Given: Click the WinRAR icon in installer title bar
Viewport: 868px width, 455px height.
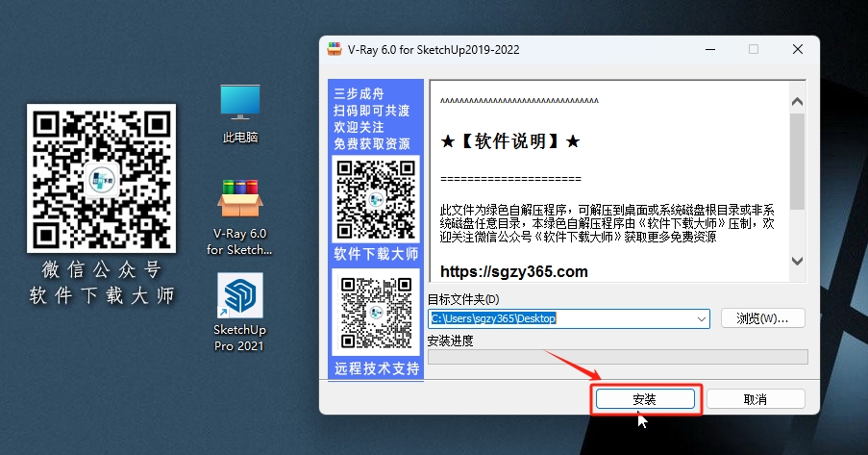Looking at the screenshot, I should click(x=335, y=49).
